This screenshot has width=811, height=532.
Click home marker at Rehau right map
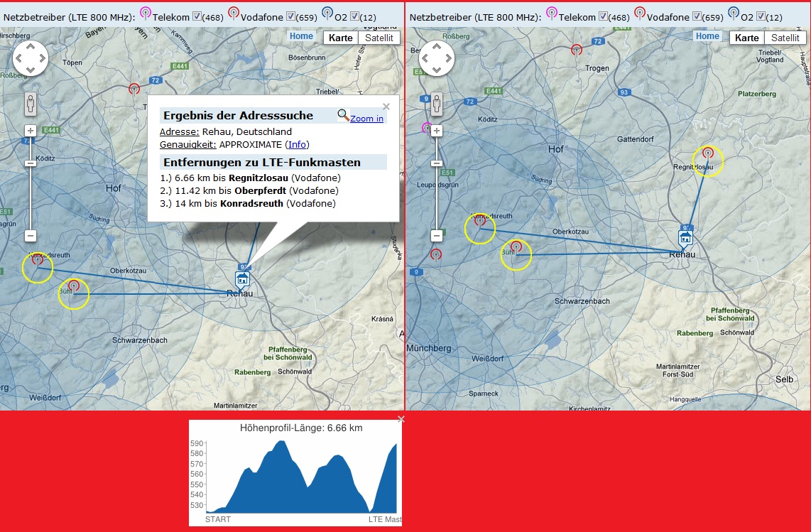tap(685, 239)
